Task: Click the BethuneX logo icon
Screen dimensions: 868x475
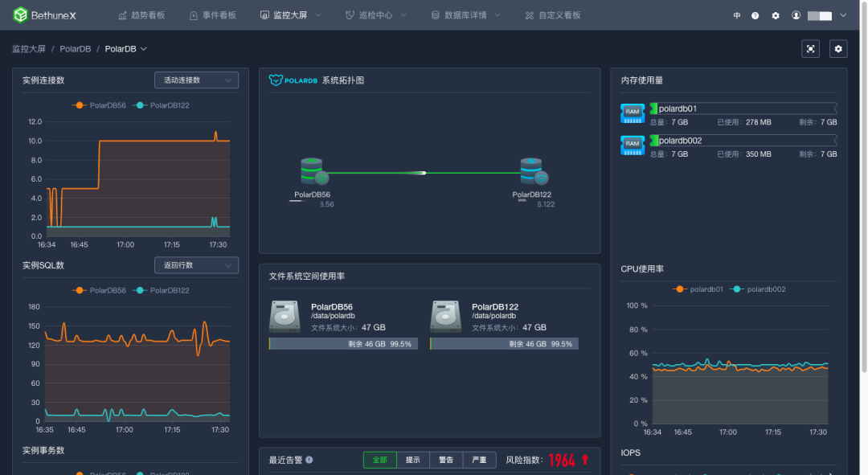Action: (x=20, y=15)
